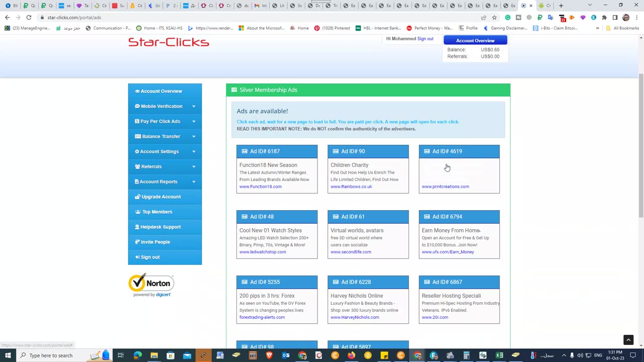Open the All Bookmarks folder
The image size is (644, 362).
pos(623,28)
